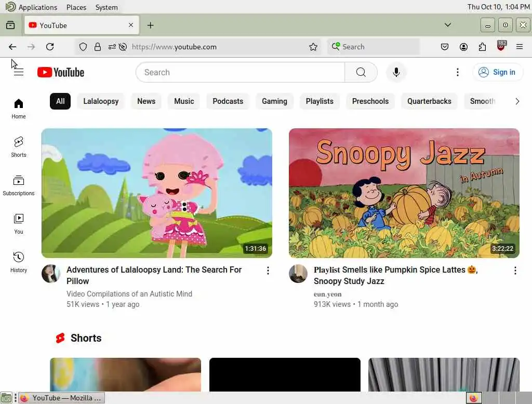The image size is (532, 404).
Task: Select the All filter chip
Action: pos(60,101)
